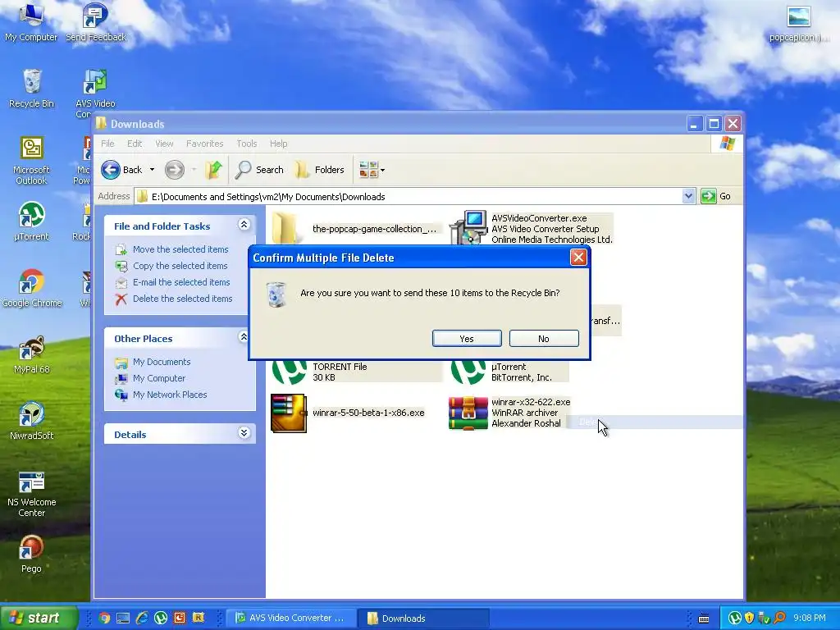Click E-mail the selected items
The width and height of the screenshot is (840, 630).
181,282
